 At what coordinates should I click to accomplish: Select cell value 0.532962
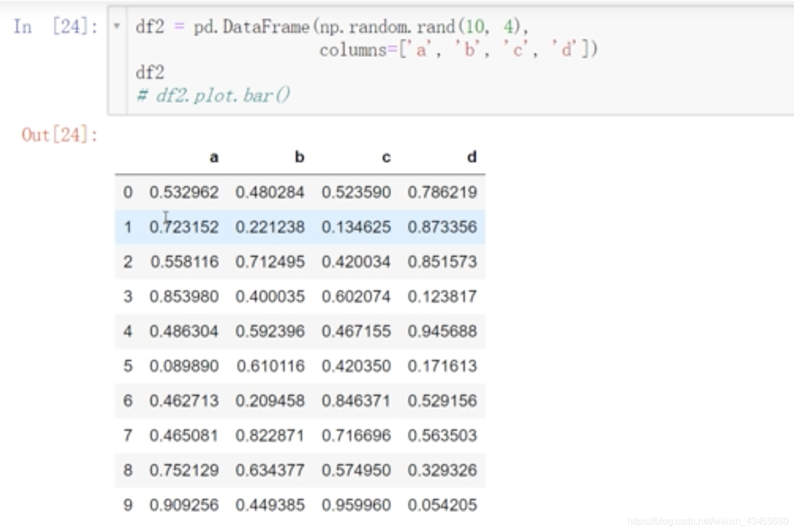(x=184, y=192)
